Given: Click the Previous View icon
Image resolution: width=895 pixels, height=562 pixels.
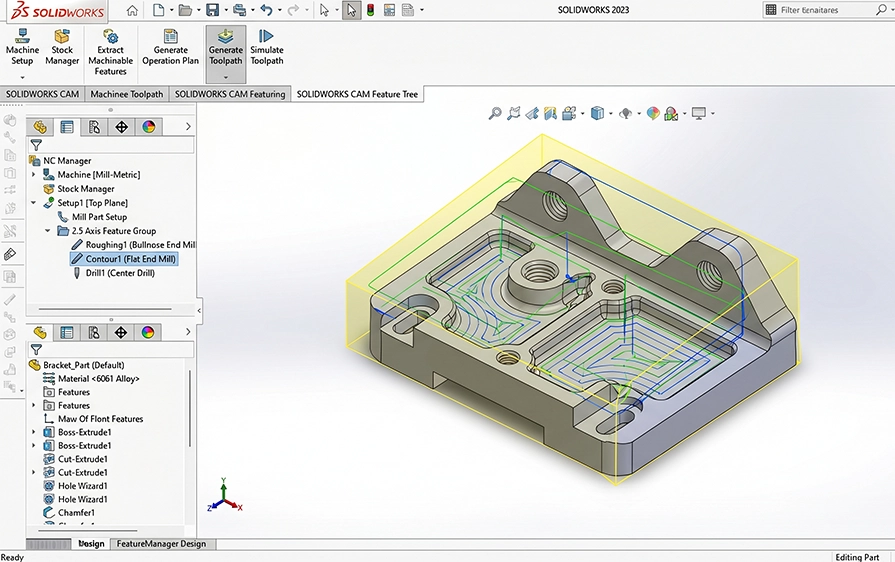Looking at the screenshot, I should pyautogui.click(x=532, y=114).
